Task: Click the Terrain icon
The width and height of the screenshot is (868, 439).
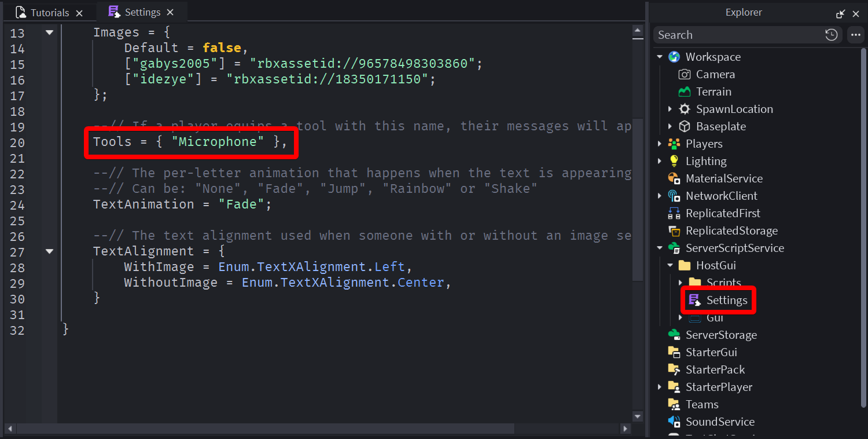Action: coord(685,92)
